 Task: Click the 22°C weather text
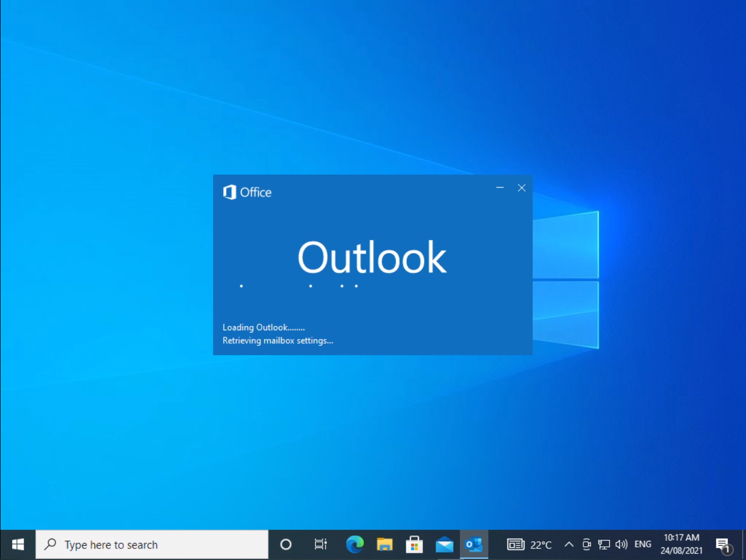(x=541, y=545)
